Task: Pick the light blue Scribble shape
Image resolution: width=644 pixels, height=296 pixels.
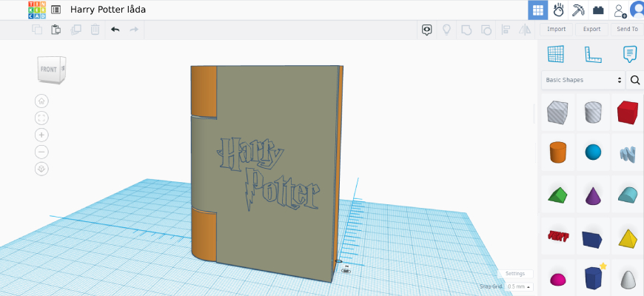Action: pyautogui.click(x=628, y=153)
